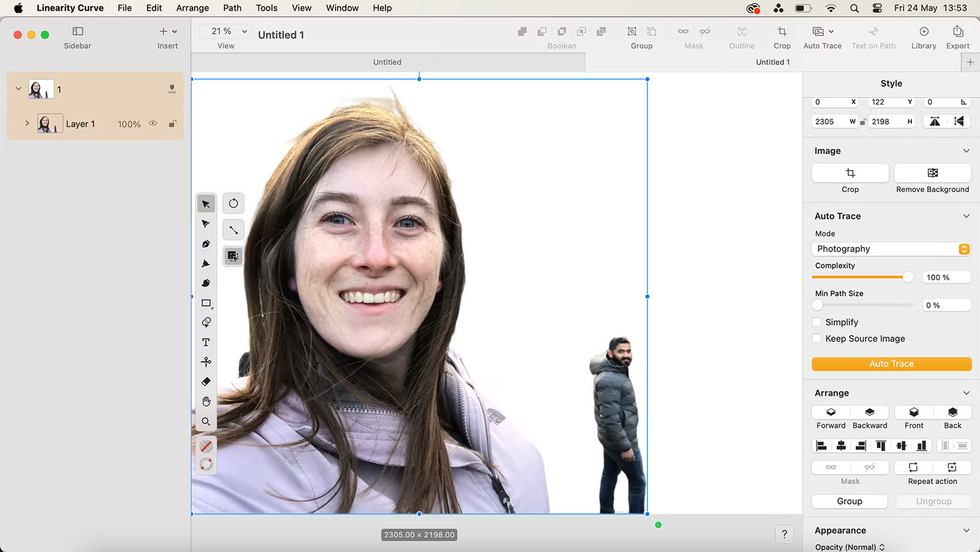Click the Scale mode diagonal arrows button

pyautogui.click(x=233, y=230)
